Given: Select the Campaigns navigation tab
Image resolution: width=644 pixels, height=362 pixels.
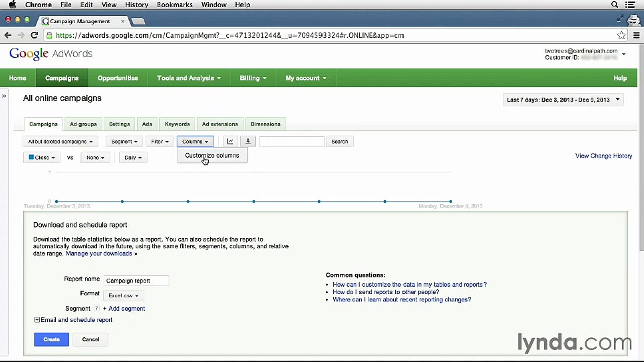Looking at the screenshot, I should coord(62,78).
